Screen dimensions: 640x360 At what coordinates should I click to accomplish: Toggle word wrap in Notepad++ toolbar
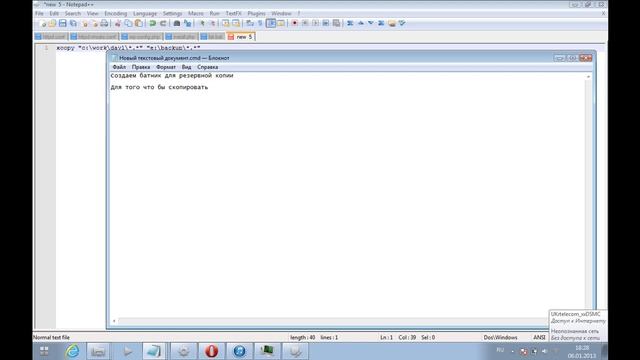[x=250, y=23]
